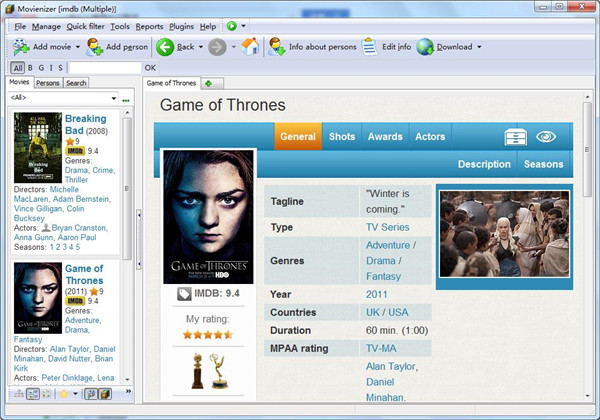The height and width of the screenshot is (420, 600).
Task: Toggle the S filter button
Action: [60, 68]
